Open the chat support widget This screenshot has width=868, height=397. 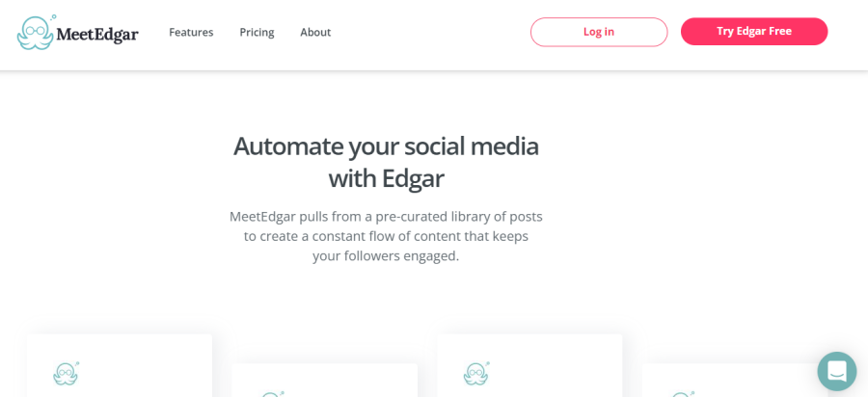836,371
